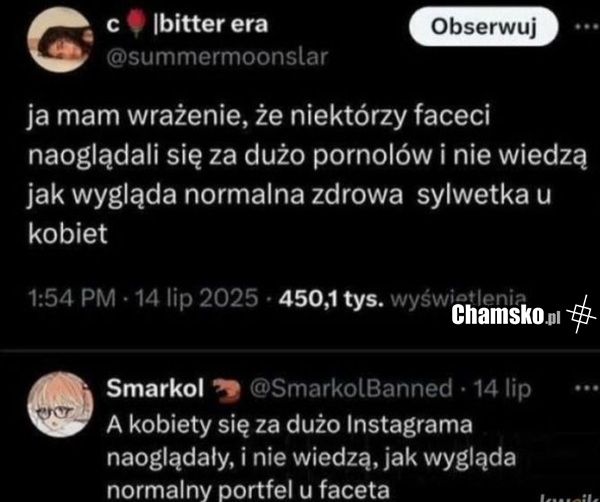Click the reply's "14 lip" date
The image size is (600, 502).
click(x=502, y=389)
